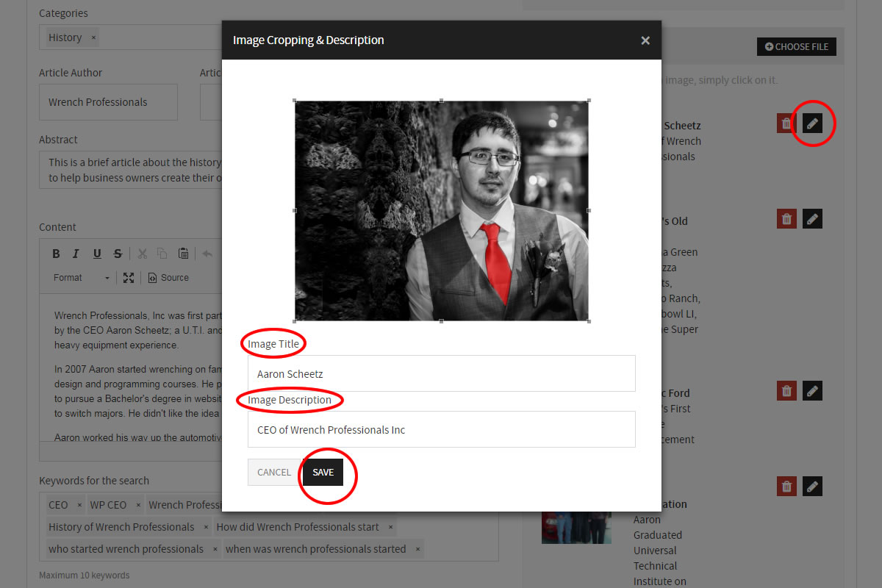
Task: Remove History of Wrench Professionals keyword
Action: (x=207, y=527)
